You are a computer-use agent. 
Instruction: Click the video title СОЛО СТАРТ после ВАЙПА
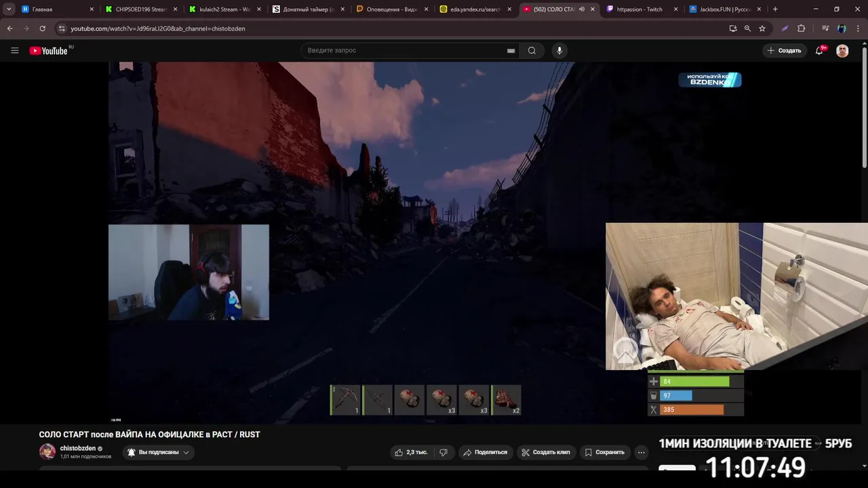149,434
